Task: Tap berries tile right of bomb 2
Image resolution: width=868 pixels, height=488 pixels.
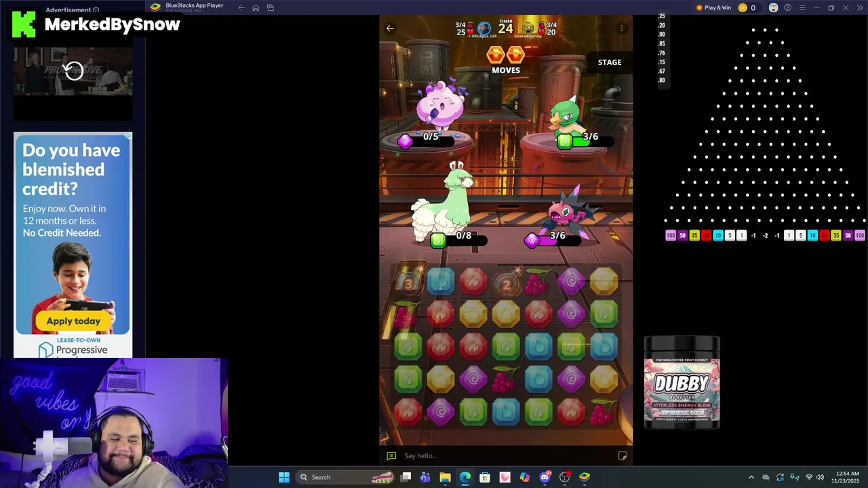Action: [538, 282]
